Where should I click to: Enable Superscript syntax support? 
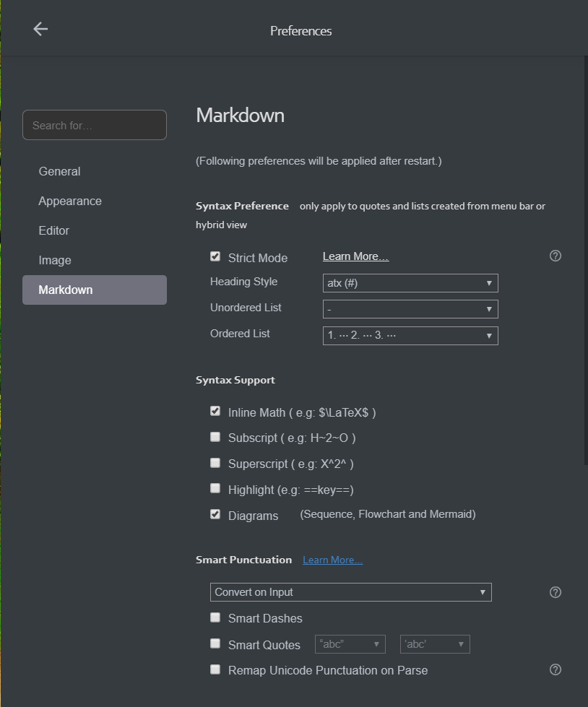tap(215, 463)
